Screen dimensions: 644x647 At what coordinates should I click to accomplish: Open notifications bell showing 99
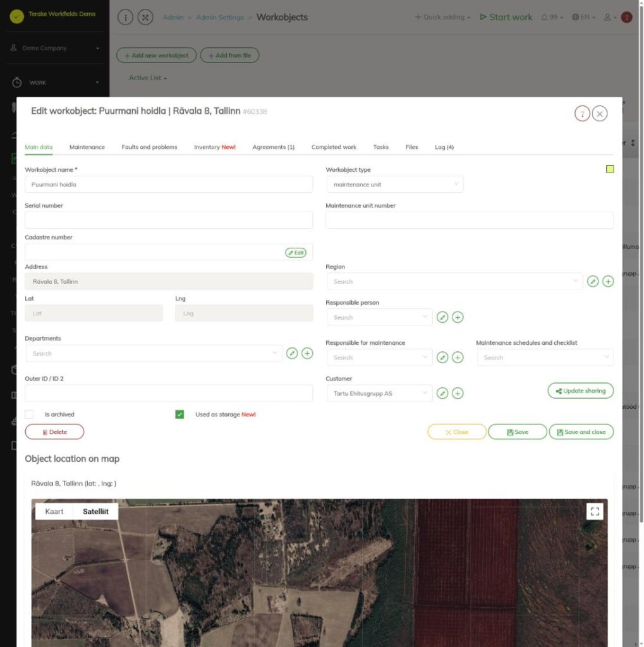[552, 17]
